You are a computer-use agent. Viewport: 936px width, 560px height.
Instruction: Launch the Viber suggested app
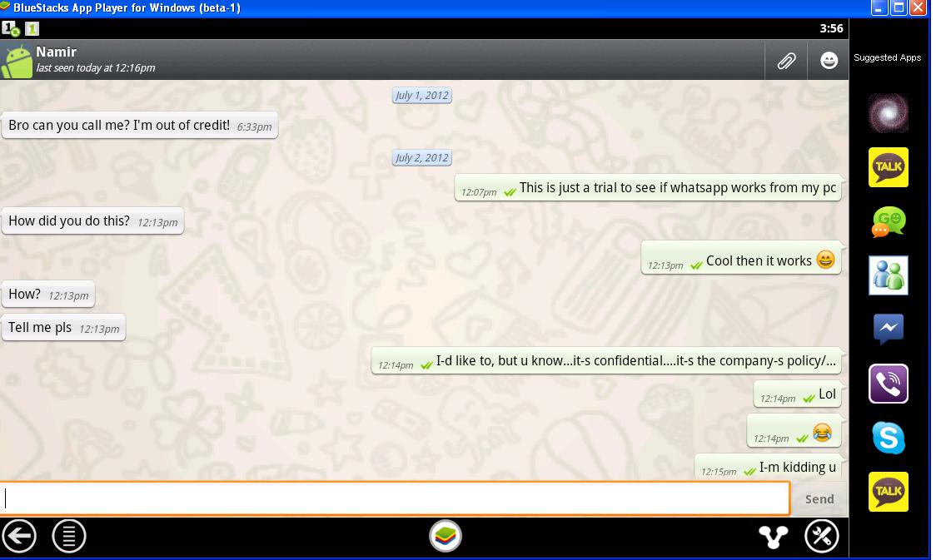888,384
